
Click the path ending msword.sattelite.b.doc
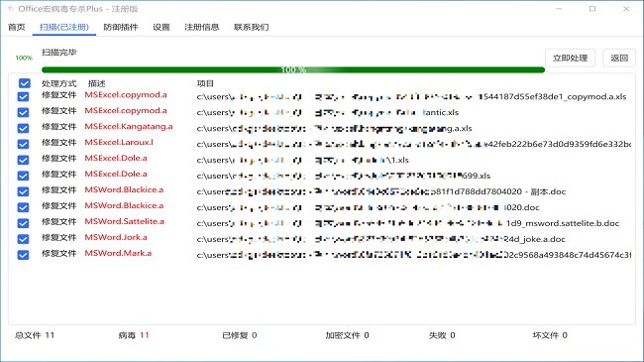point(408,223)
